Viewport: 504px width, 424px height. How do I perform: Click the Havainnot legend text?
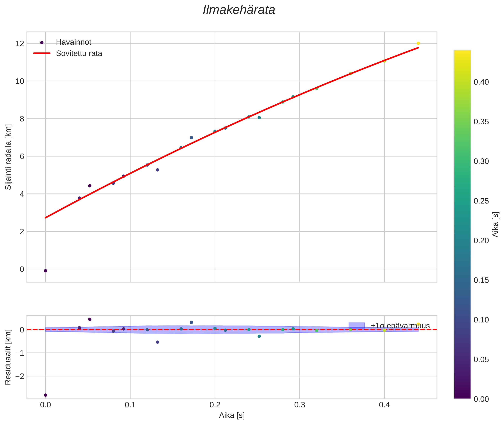point(74,42)
